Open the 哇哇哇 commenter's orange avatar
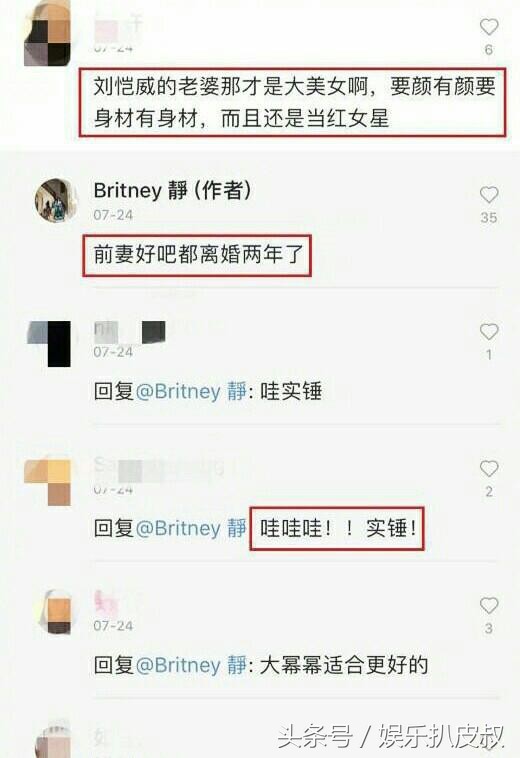The height and width of the screenshot is (758, 520). pyautogui.click(x=47, y=481)
